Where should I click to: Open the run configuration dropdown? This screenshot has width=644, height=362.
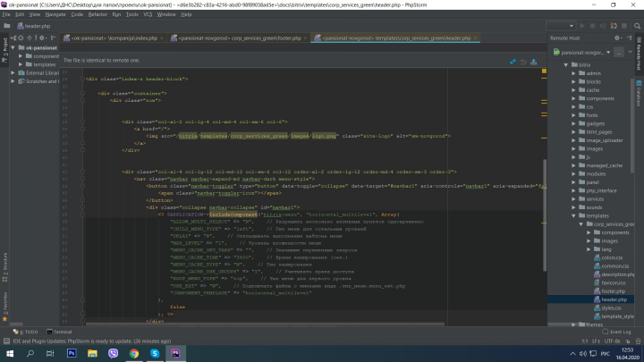(x=560, y=26)
